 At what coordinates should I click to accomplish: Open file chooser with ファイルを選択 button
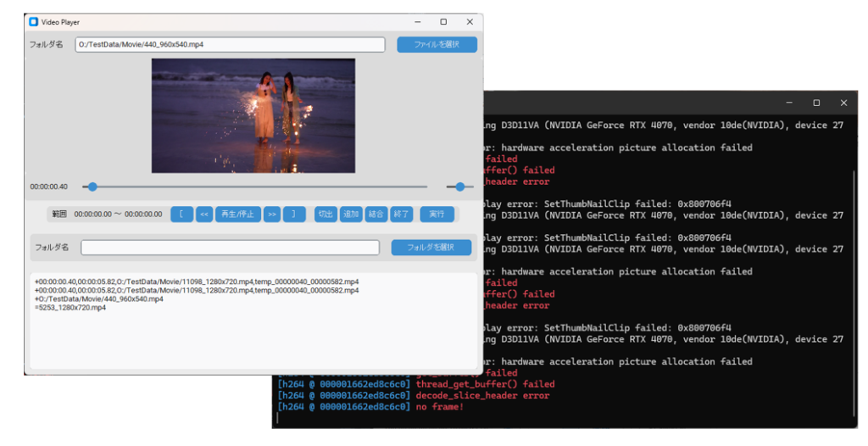click(x=437, y=45)
